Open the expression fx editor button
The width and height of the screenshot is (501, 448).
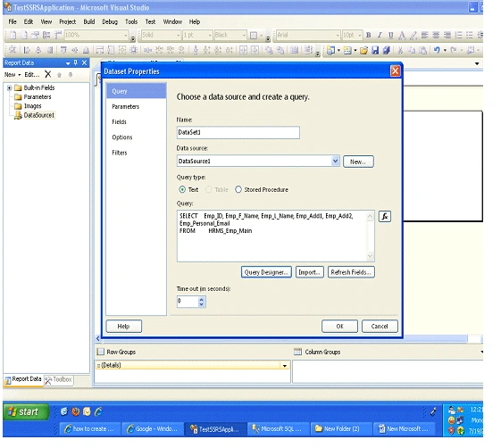(x=385, y=217)
